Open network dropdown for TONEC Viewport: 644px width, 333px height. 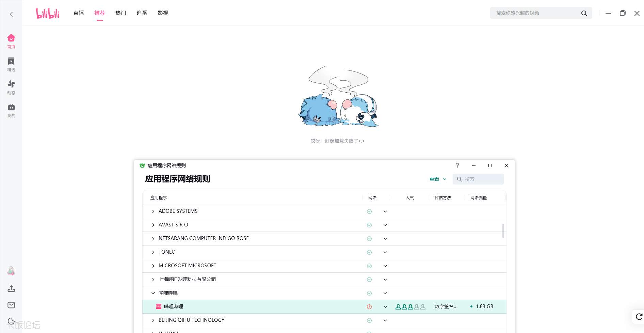[385, 252]
